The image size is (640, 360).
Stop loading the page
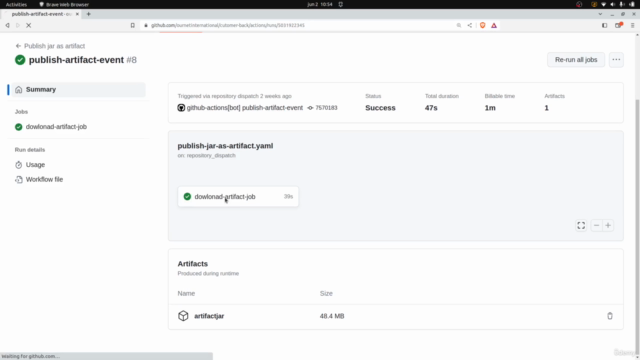pos(29,25)
